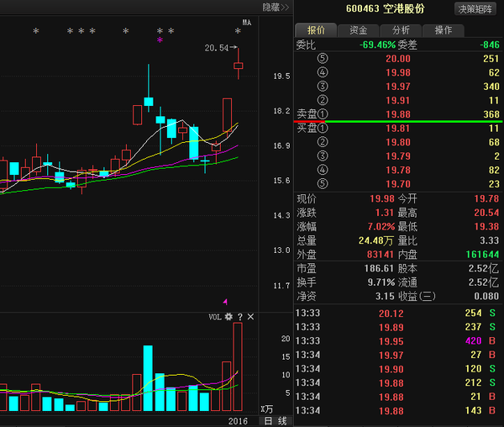Click the first asterisk event marker on chart
Screen dimensions: 504x427
35,32
